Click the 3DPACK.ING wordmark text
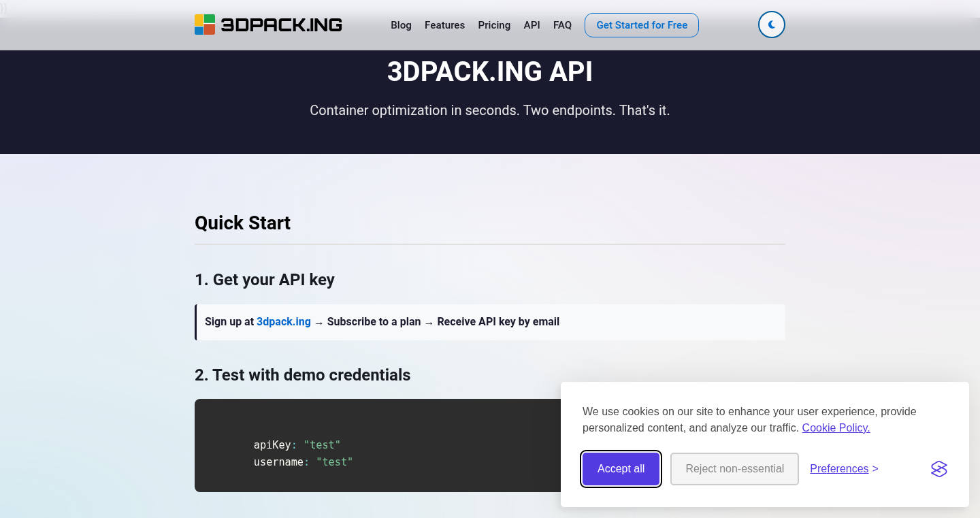This screenshot has width=980, height=518. (x=281, y=25)
